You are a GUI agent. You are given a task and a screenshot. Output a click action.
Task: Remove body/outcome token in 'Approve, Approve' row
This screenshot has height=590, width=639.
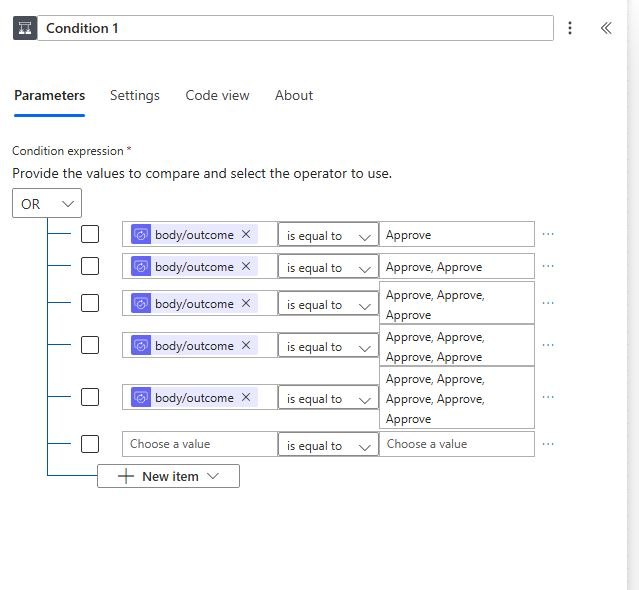(x=246, y=266)
